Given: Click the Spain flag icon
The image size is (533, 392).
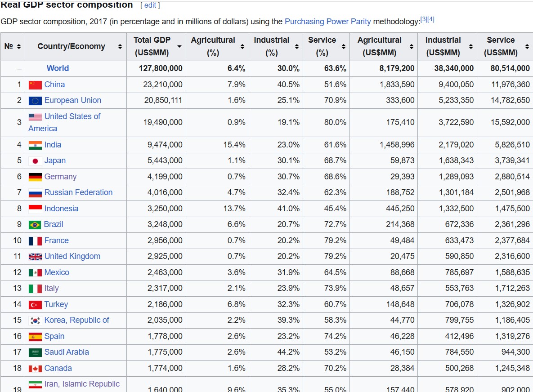Looking at the screenshot, I should [35, 337].
